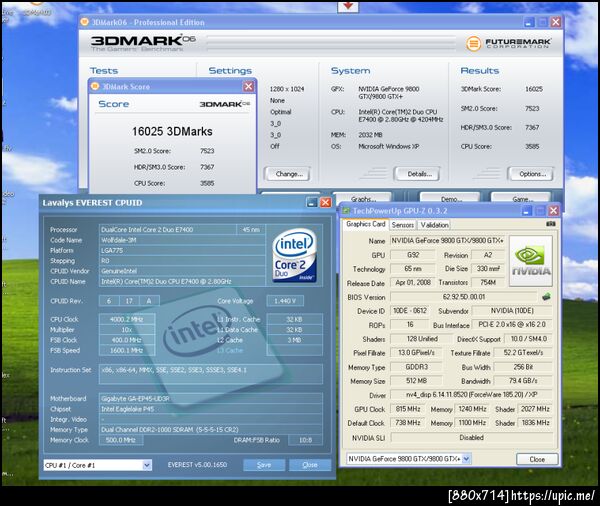
Task: Click the 3DMark06 title bar orange icon
Action: pyautogui.click(x=84, y=22)
